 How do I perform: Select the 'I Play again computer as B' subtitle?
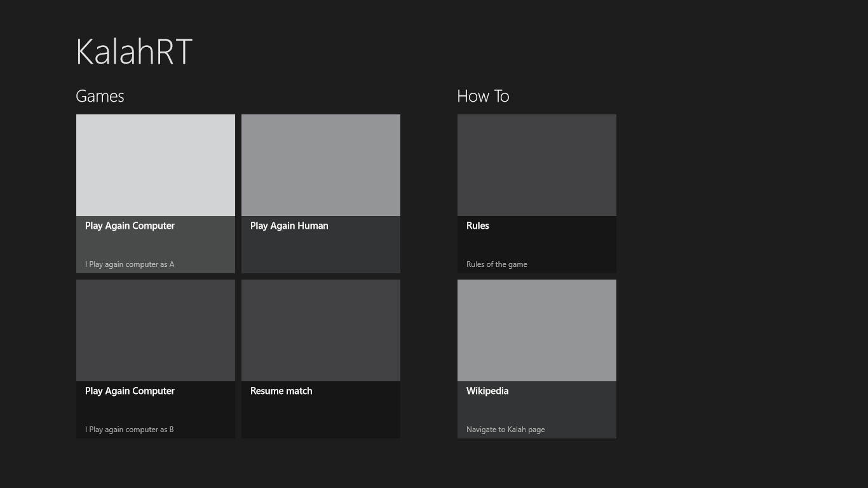pyautogui.click(x=130, y=430)
